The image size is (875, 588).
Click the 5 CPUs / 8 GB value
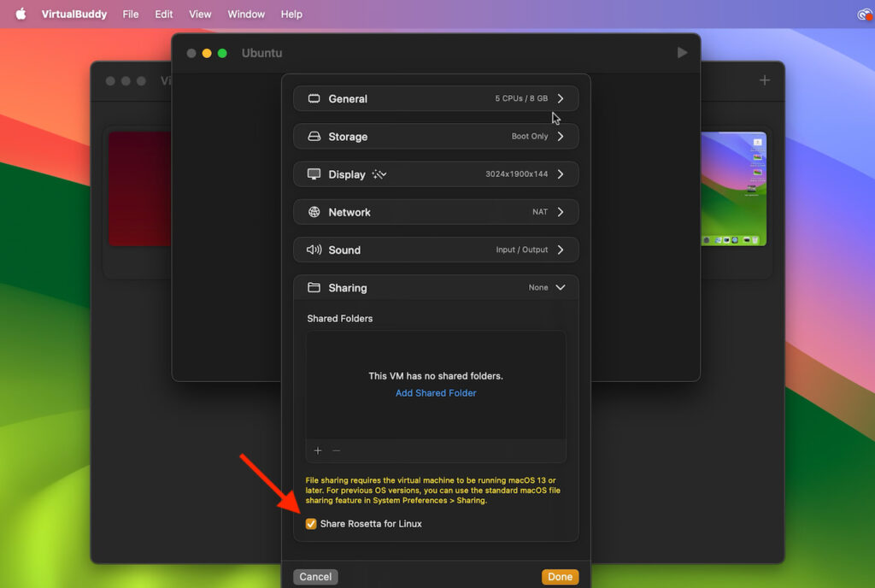click(x=521, y=98)
